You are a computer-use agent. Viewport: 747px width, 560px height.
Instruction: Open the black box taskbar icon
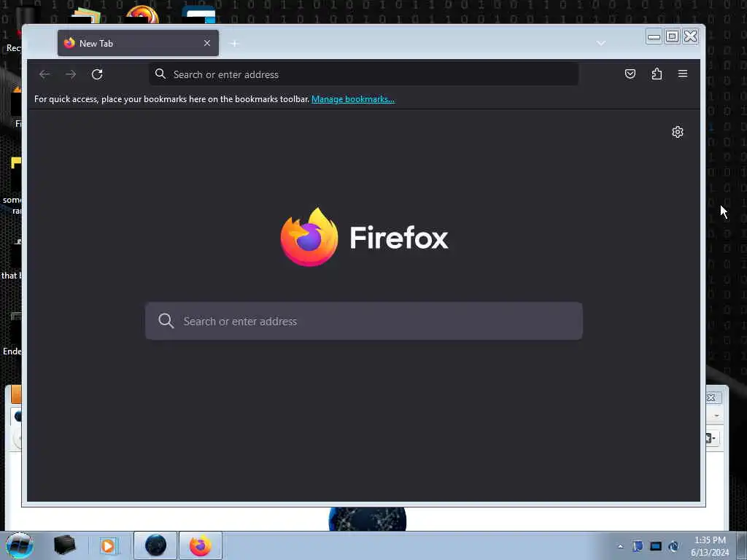[65, 545]
